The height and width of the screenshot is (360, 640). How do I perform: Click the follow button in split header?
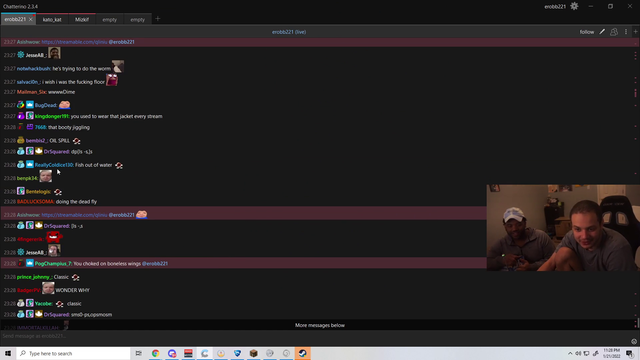(x=587, y=32)
